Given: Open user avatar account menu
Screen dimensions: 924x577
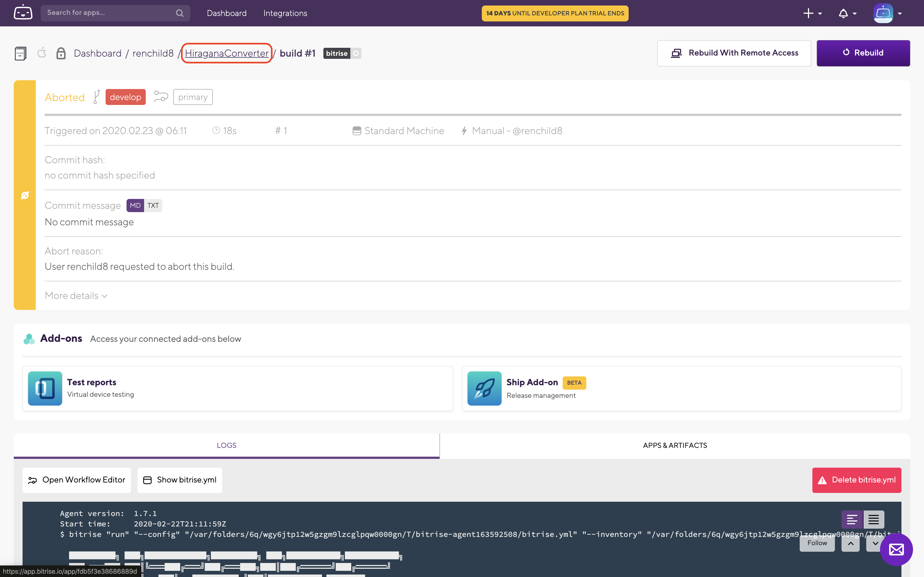Looking at the screenshot, I should [887, 13].
